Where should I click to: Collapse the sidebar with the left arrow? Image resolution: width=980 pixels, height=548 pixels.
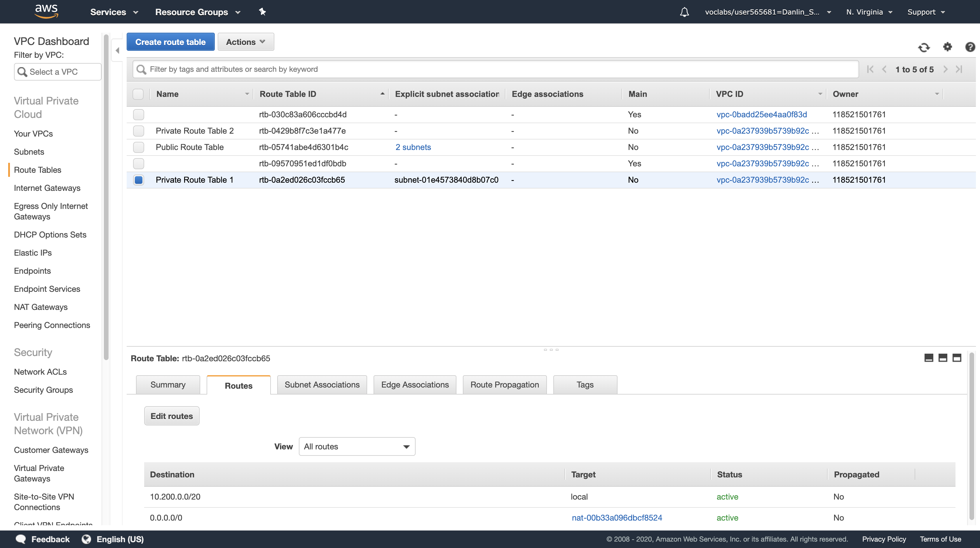point(117,50)
